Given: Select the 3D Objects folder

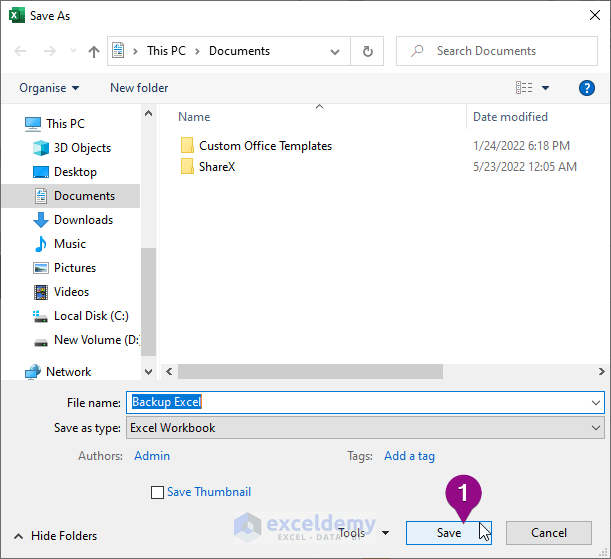Looking at the screenshot, I should tap(82, 148).
